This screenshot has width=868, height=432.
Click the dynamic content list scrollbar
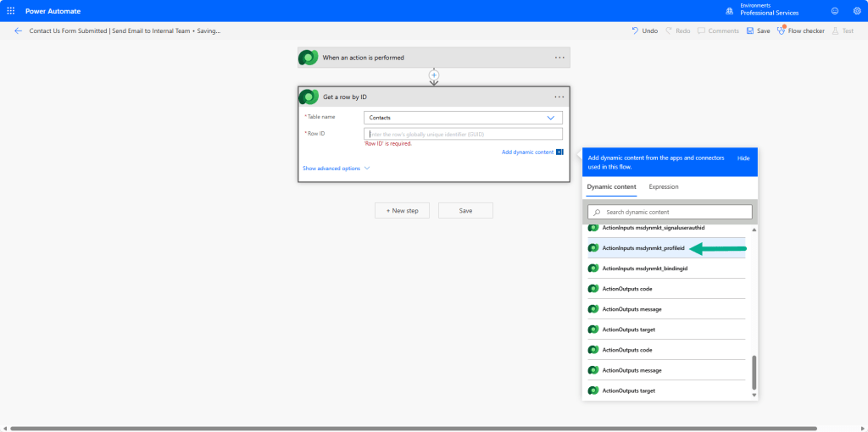[x=754, y=371]
